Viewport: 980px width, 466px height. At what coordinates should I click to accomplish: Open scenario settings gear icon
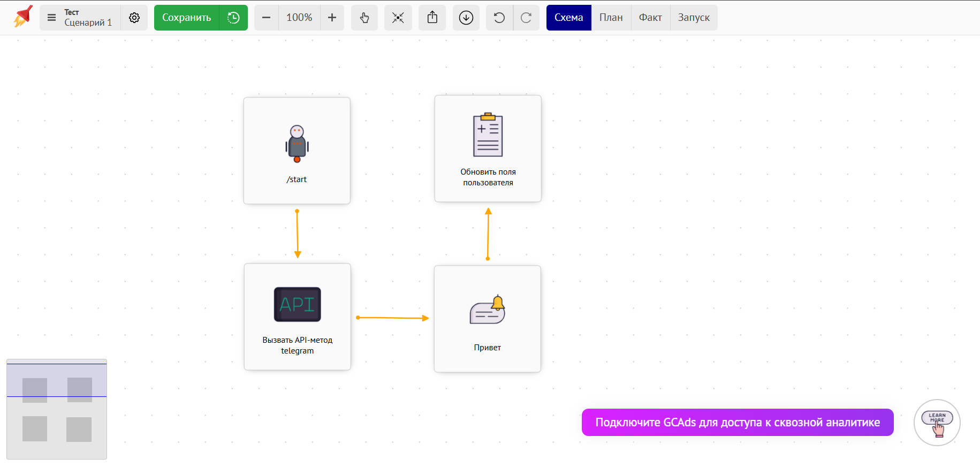tap(134, 18)
